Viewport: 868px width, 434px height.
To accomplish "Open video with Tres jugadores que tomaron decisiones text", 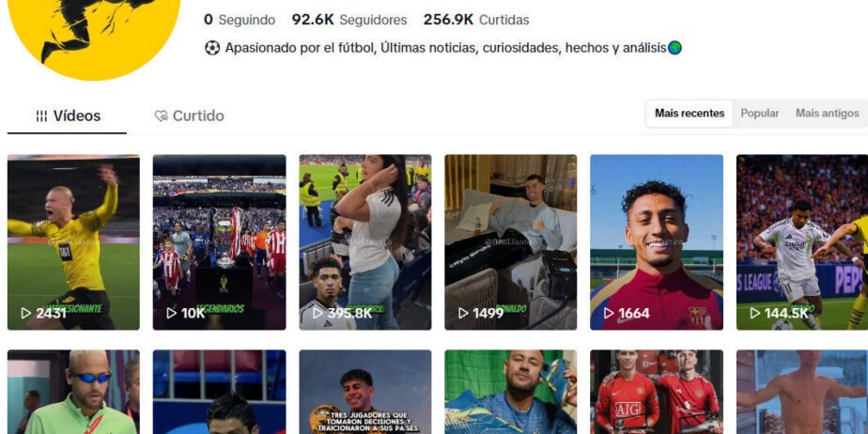I will pos(365,392).
